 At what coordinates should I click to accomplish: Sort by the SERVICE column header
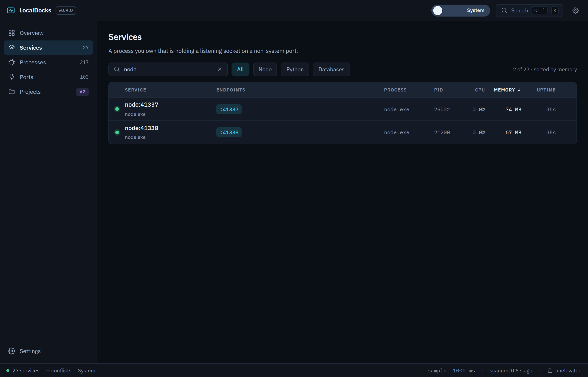(x=136, y=90)
